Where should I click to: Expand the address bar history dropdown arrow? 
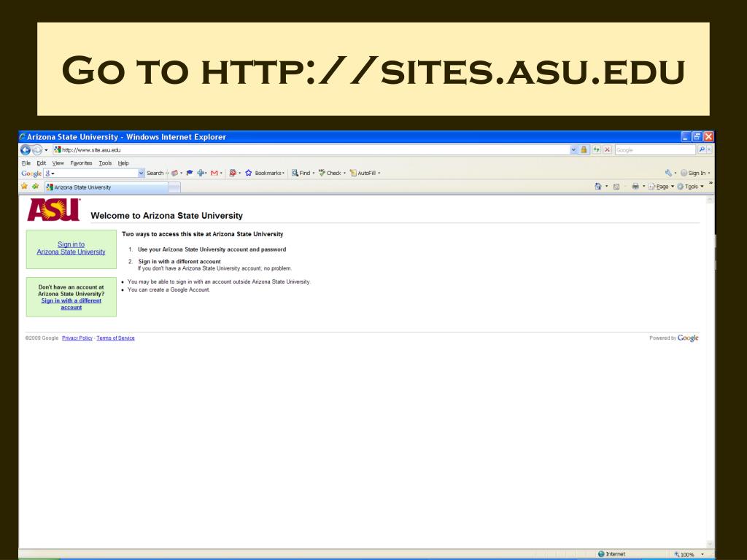(x=573, y=149)
